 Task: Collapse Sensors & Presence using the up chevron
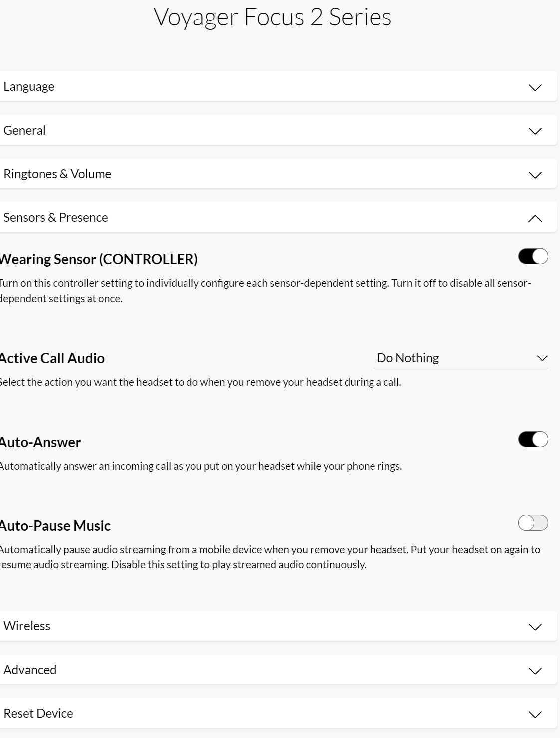[535, 218]
